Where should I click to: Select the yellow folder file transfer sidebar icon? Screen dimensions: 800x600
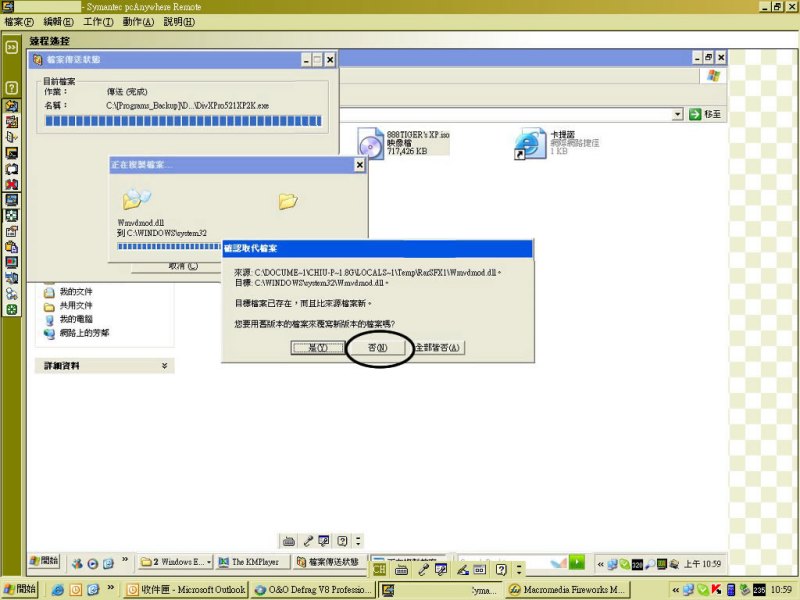(x=11, y=106)
